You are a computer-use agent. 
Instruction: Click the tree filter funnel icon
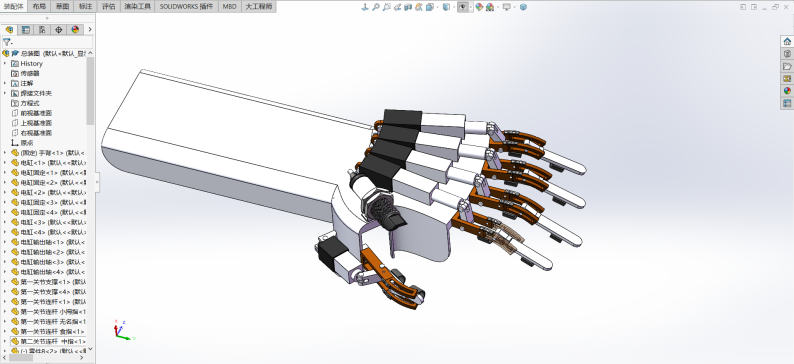pos(7,42)
